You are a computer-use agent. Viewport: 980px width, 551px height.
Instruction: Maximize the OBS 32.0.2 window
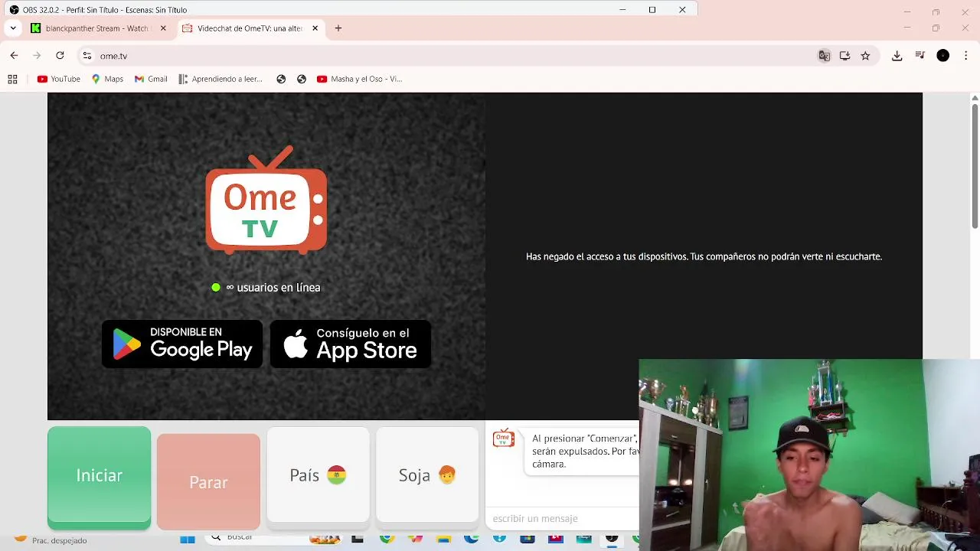pyautogui.click(x=652, y=10)
